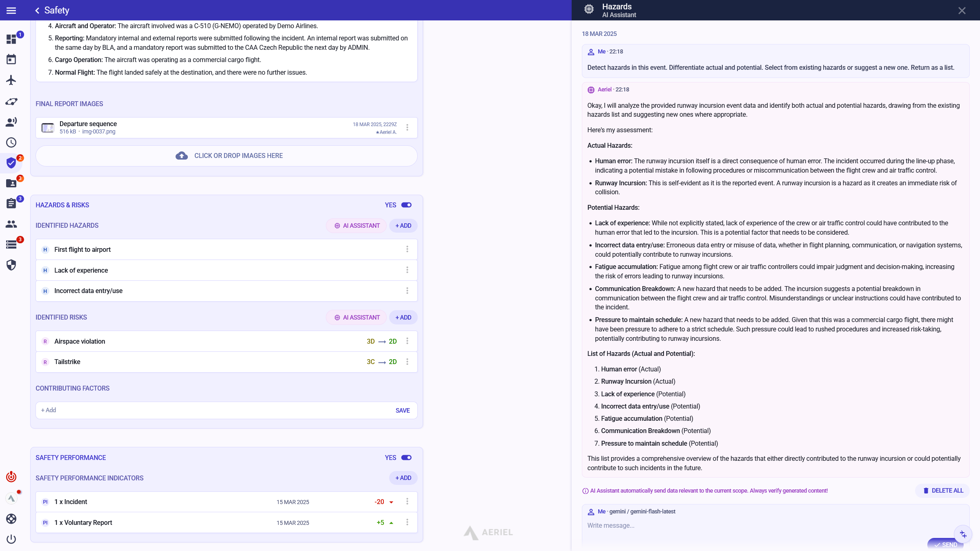Click the collapse icon in message box

click(x=963, y=534)
